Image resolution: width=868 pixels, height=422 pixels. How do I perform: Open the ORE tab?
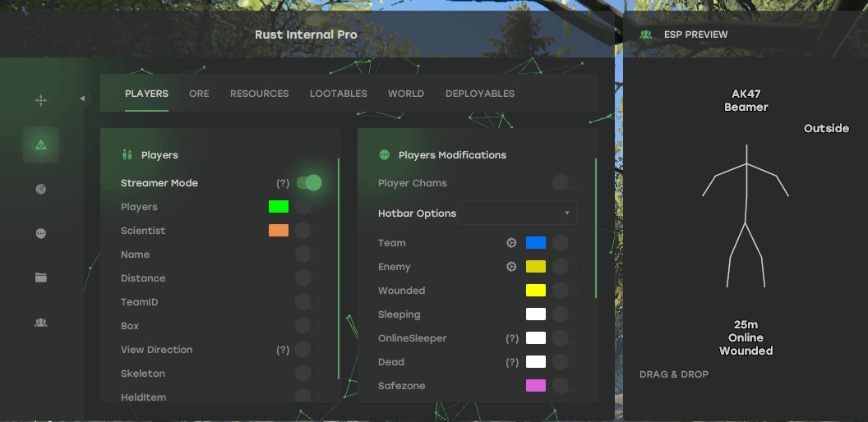(x=199, y=94)
